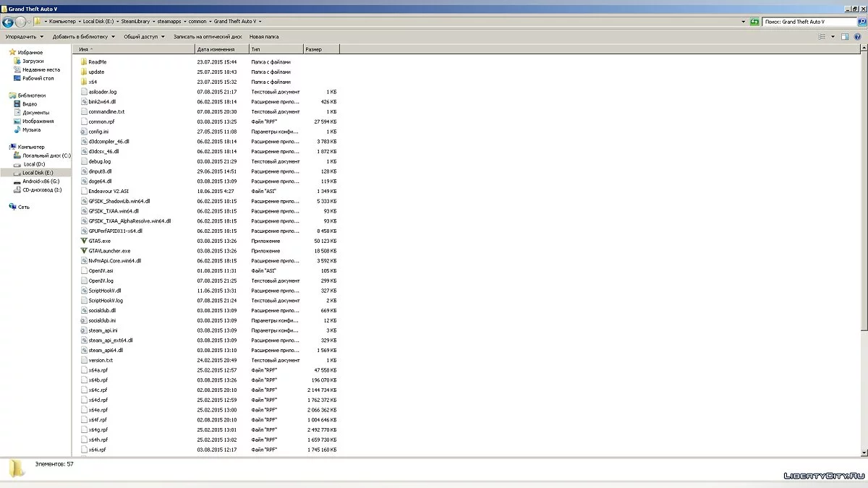
Task: Select Local (D:) drive in sidebar
Action: (x=34, y=164)
